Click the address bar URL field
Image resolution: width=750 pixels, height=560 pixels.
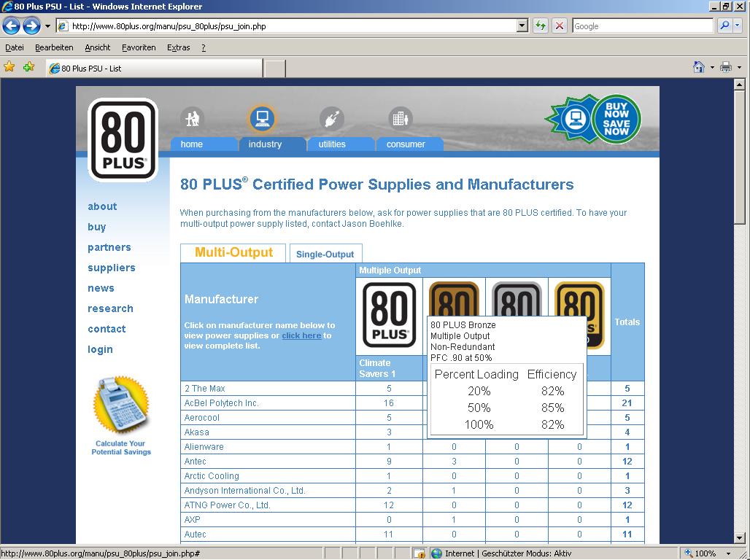(x=286, y=26)
